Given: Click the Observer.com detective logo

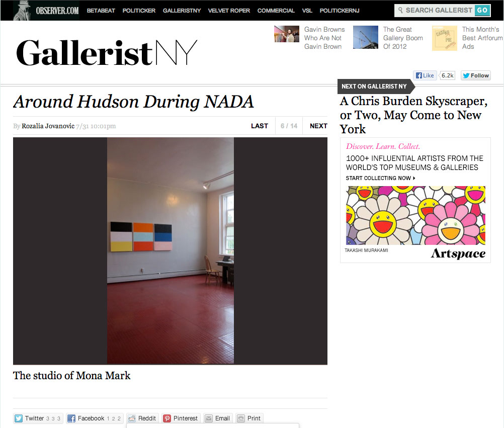Looking at the screenshot, I should tap(22, 10).
